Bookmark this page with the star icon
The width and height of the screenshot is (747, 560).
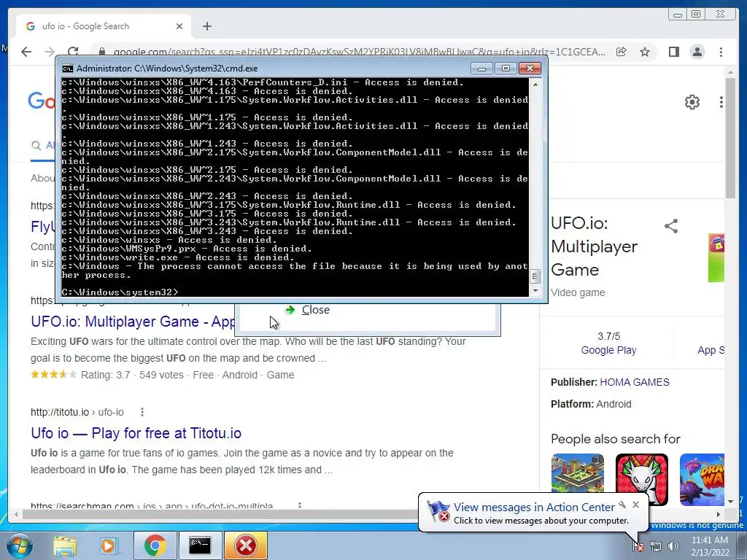pos(645,52)
